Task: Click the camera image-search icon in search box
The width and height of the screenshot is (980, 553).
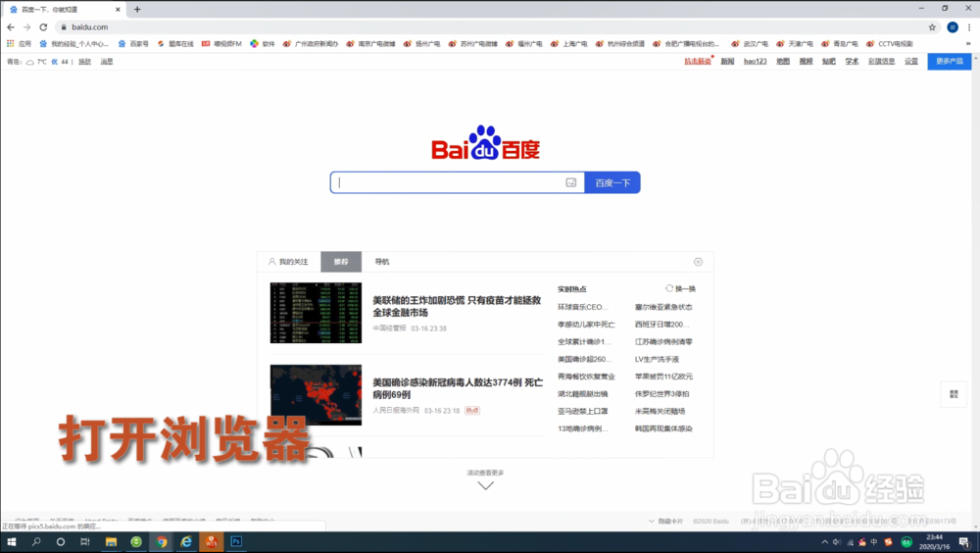Action: [x=571, y=182]
